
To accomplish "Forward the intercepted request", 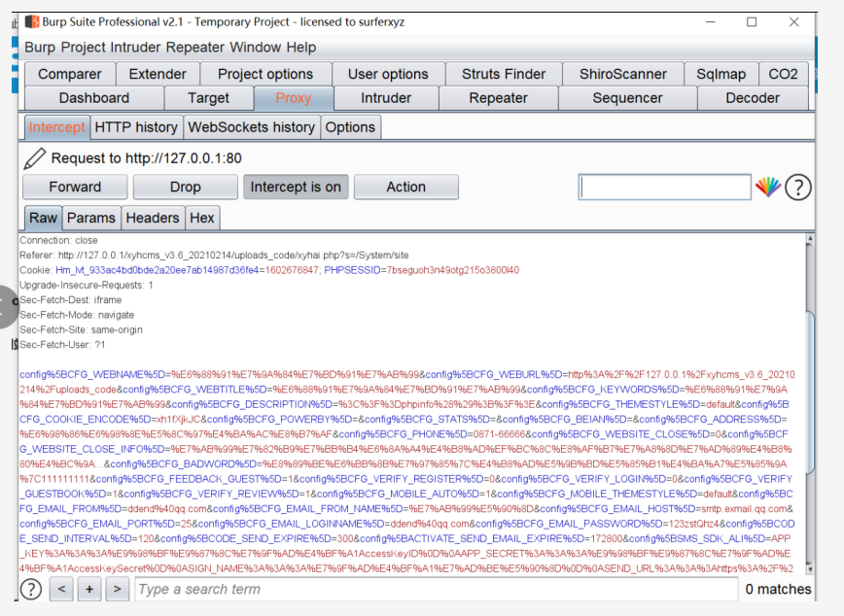I will click(x=75, y=188).
